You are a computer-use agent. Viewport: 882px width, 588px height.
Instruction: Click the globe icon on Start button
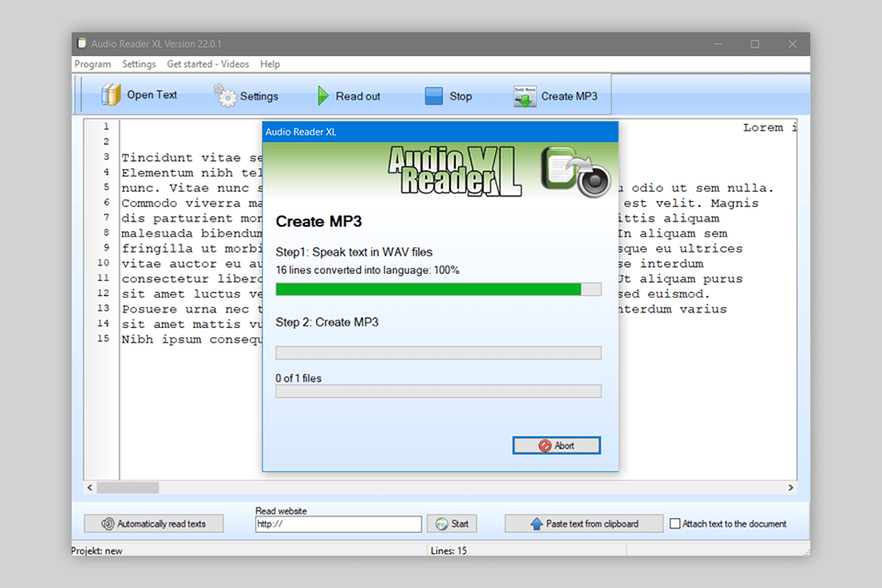coord(442,524)
